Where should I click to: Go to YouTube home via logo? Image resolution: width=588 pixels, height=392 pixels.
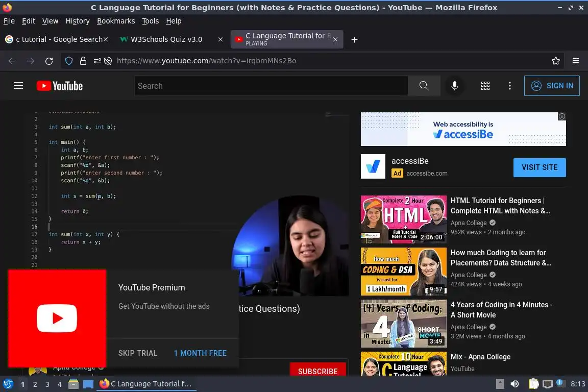coord(60,86)
